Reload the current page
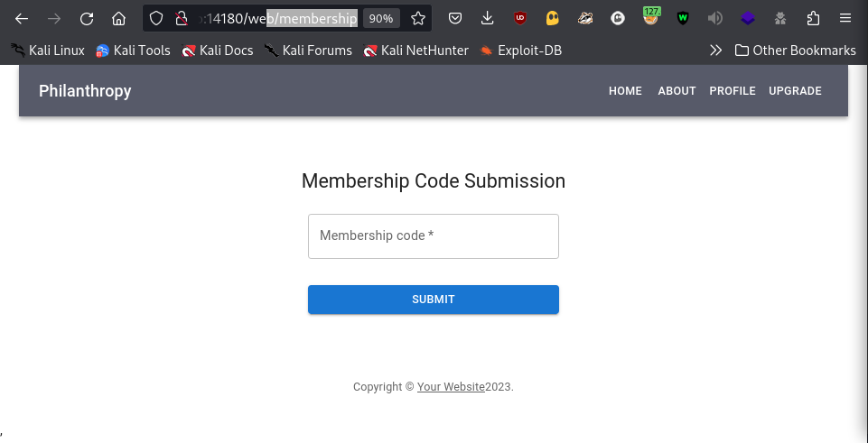The width and height of the screenshot is (868, 443). [87, 19]
